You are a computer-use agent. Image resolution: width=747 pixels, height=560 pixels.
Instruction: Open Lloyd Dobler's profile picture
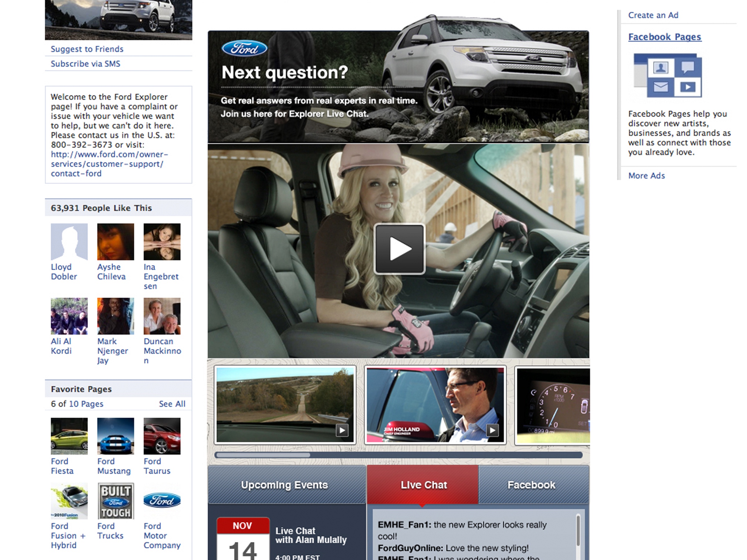tap(69, 242)
